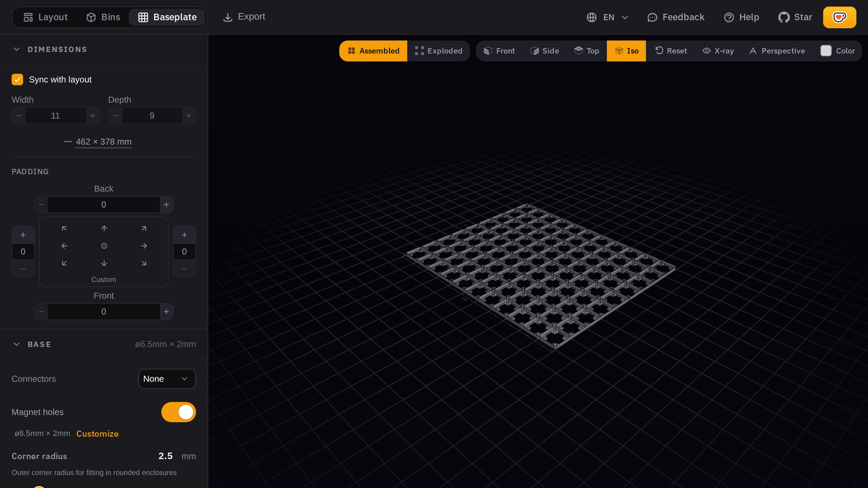Center the baseplate alignment

click(104, 246)
